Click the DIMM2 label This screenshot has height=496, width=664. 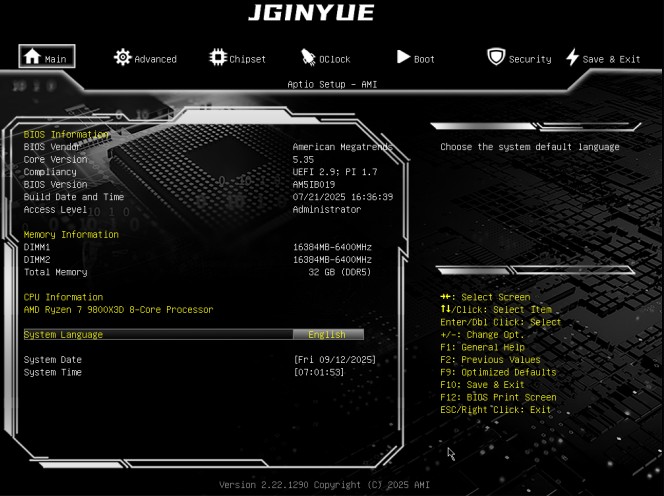point(37,260)
